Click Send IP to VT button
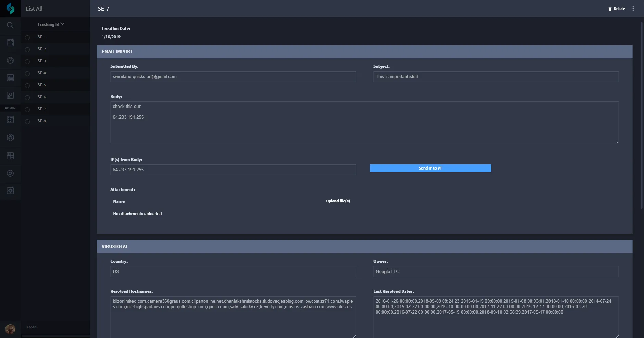This screenshot has height=338, width=644. point(430,168)
